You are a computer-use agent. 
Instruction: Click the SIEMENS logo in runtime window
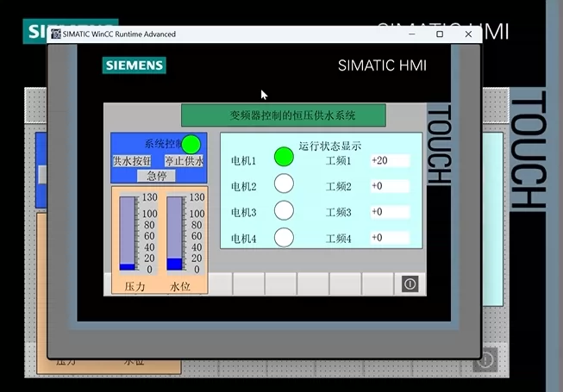[x=134, y=65]
